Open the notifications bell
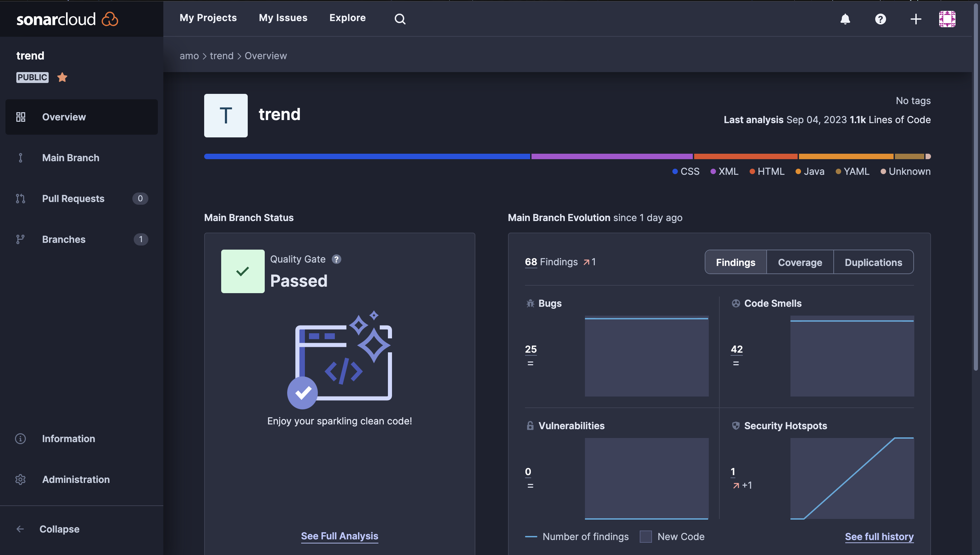The height and width of the screenshot is (555, 980). [845, 19]
